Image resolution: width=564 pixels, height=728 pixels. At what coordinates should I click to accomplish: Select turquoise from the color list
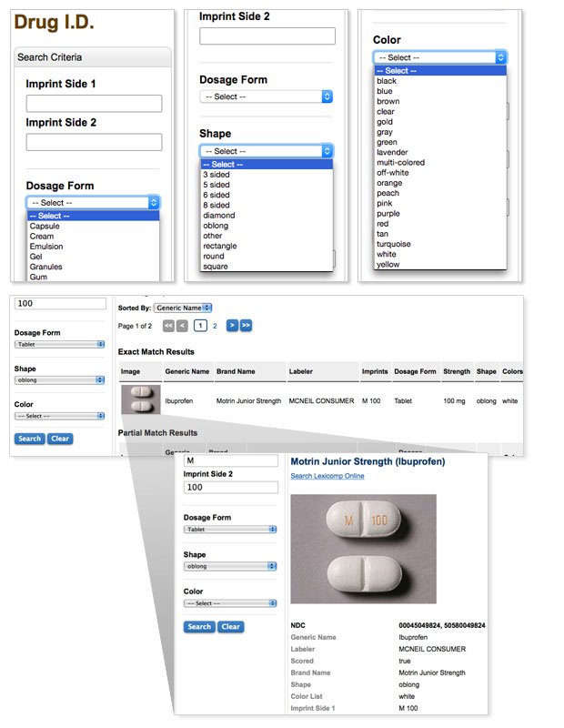[x=394, y=244]
